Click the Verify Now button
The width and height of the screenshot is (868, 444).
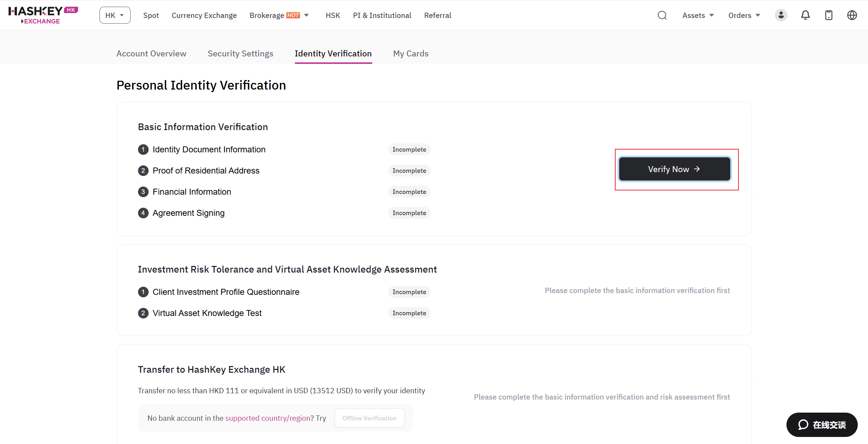pyautogui.click(x=675, y=169)
